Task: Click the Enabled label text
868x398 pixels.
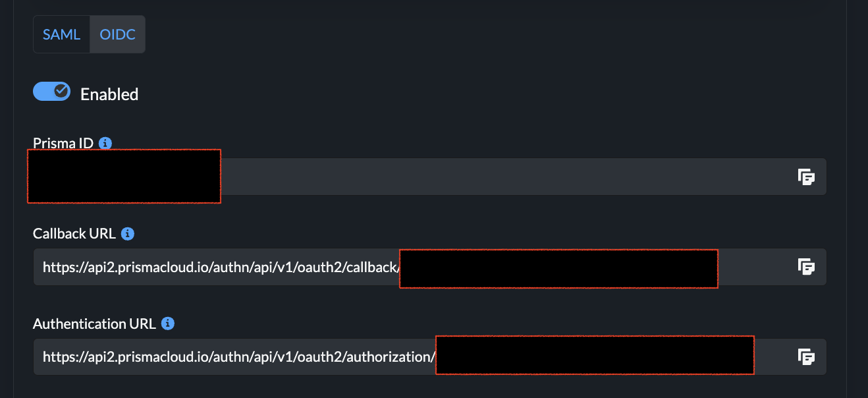Action: (109, 94)
